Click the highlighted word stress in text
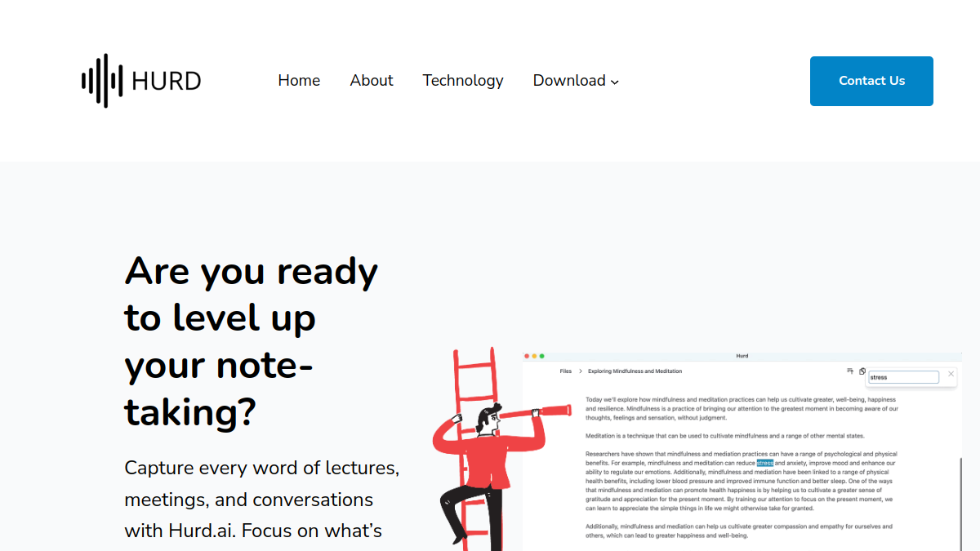 pos(764,463)
